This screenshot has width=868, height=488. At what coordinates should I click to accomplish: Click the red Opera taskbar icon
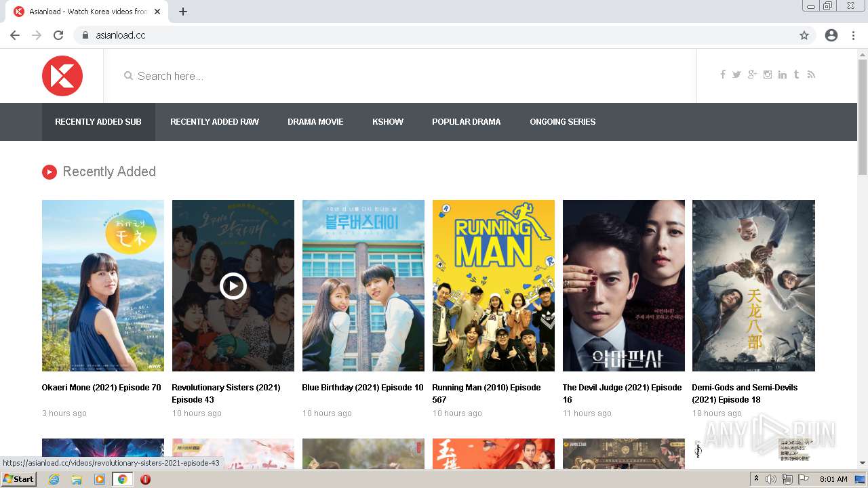145,479
